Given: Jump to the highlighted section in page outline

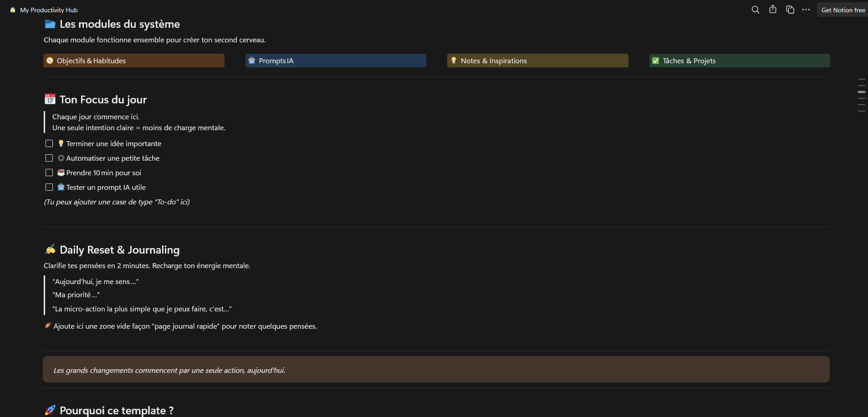Looking at the screenshot, I should (861, 92).
